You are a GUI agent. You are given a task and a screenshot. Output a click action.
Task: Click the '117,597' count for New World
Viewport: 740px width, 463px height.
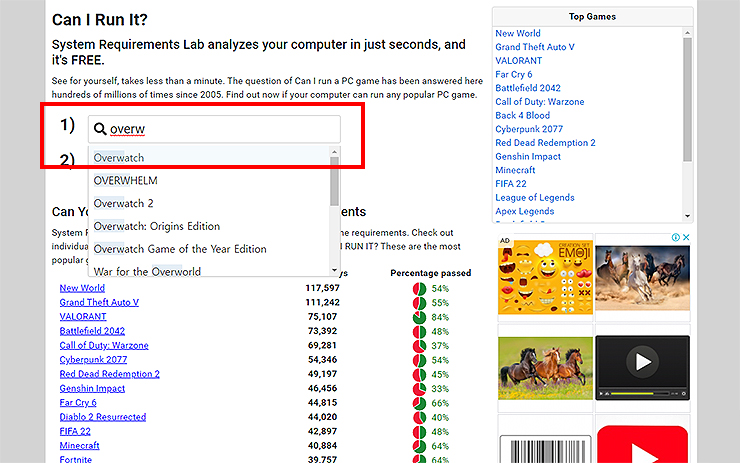coord(322,288)
